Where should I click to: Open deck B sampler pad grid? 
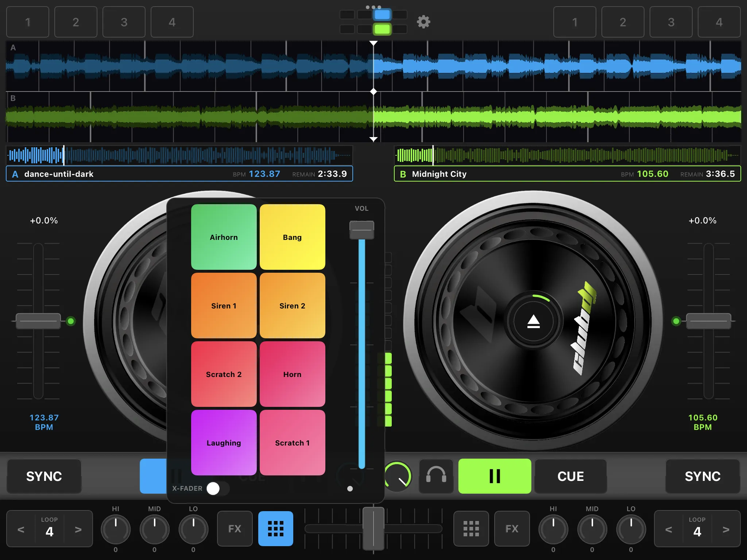pos(471,528)
